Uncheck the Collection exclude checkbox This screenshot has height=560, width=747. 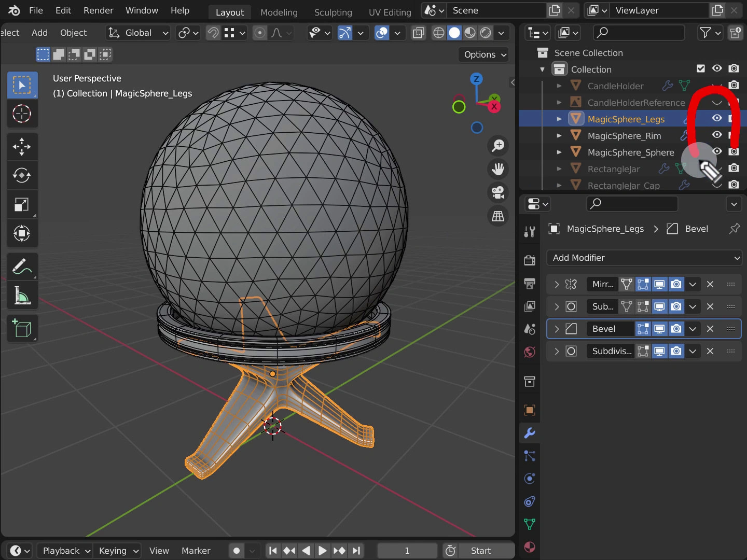coord(701,68)
